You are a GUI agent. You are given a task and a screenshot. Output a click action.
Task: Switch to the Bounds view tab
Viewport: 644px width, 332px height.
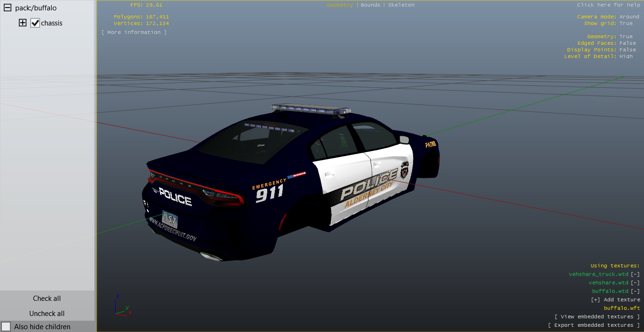click(370, 5)
